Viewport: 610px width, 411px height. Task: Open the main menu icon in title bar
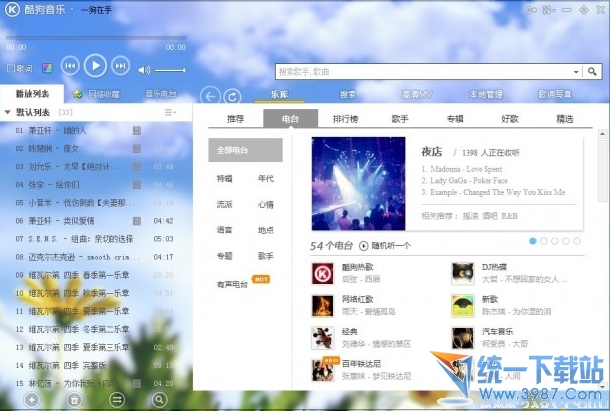click(549, 10)
